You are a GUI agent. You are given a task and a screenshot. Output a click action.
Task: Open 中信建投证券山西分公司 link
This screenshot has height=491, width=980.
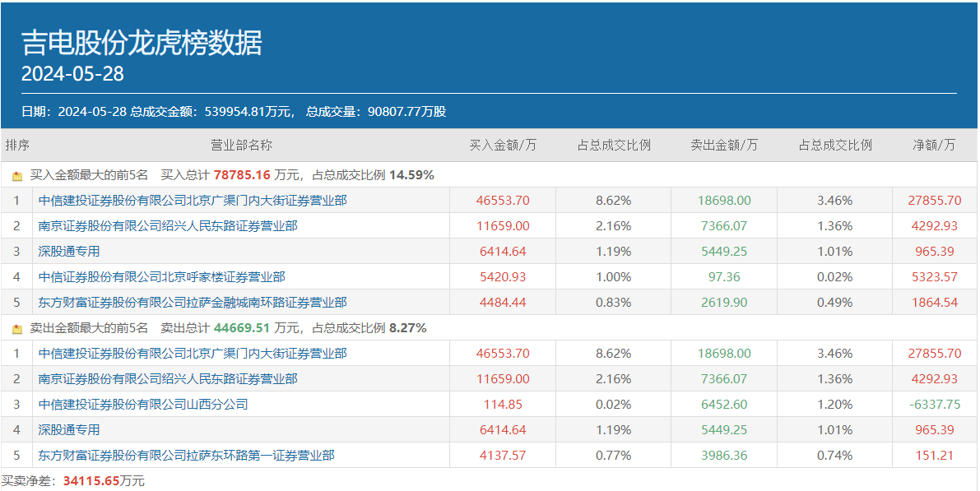(143, 405)
